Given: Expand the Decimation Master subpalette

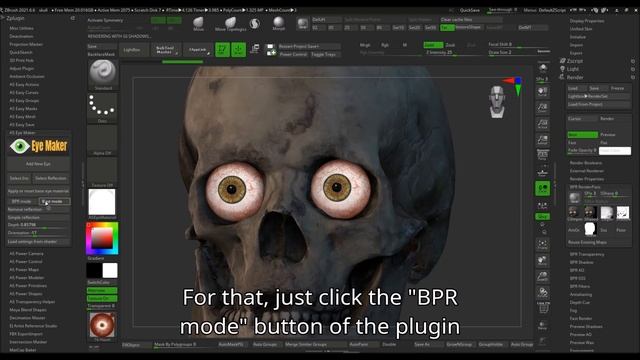Looking at the screenshot, I should point(27,318).
